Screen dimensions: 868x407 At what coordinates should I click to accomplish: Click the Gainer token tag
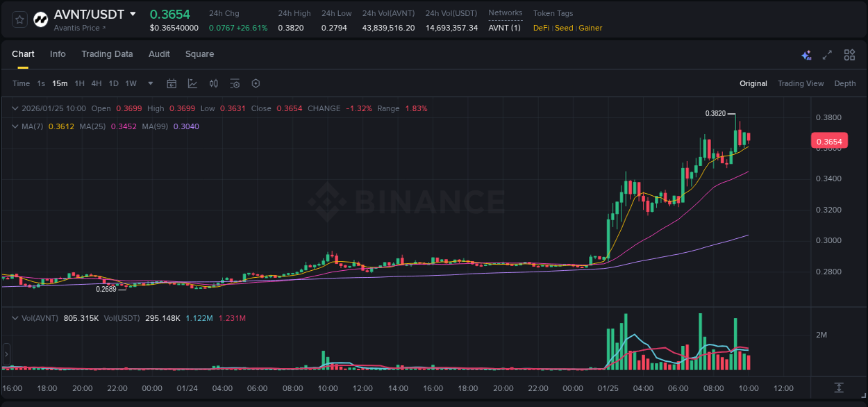tap(590, 28)
